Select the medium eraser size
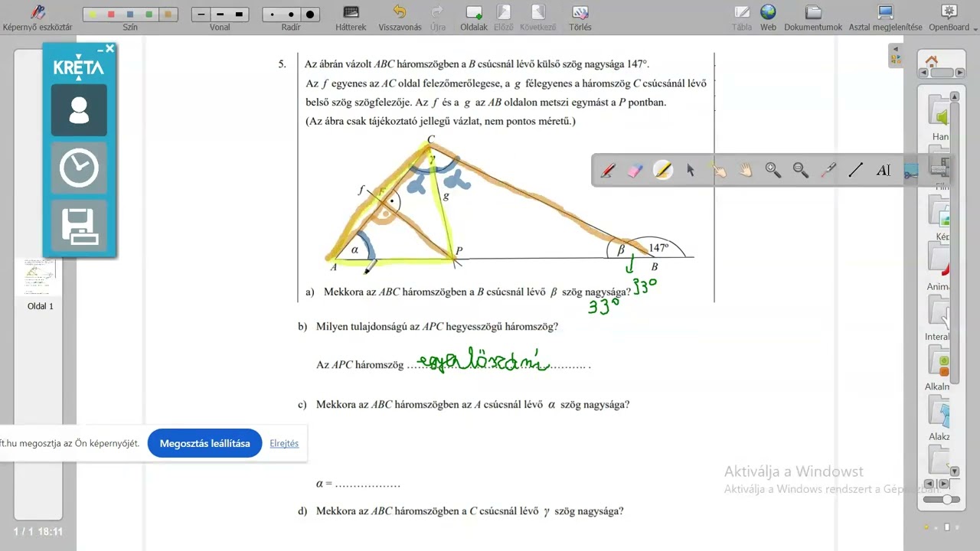 click(x=291, y=15)
